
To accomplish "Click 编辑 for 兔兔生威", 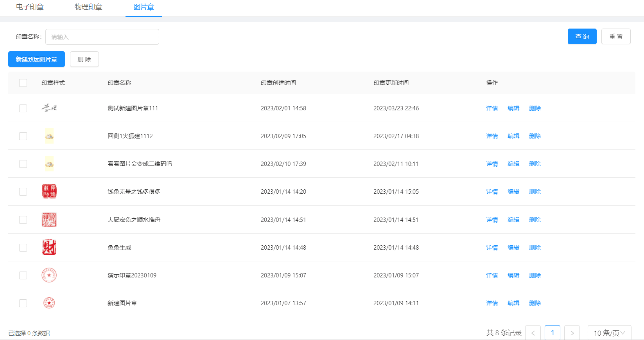I will pos(513,248).
